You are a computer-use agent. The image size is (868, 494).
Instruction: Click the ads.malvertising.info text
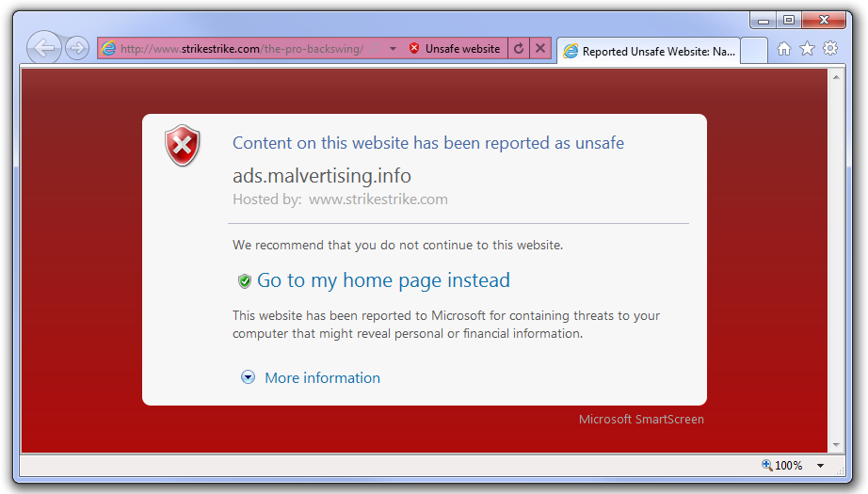(322, 176)
